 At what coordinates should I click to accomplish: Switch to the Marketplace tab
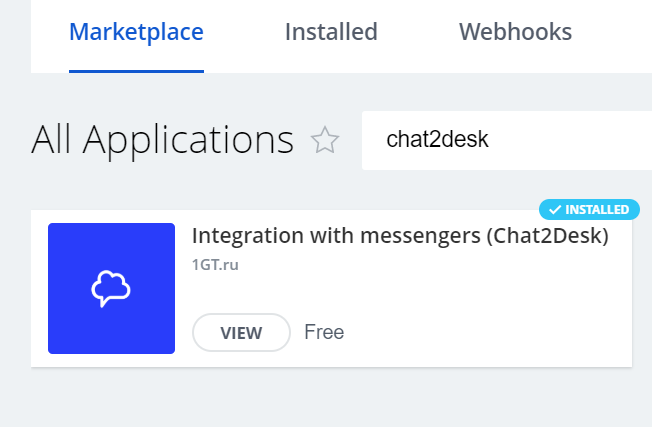pyautogui.click(x=136, y=32)
